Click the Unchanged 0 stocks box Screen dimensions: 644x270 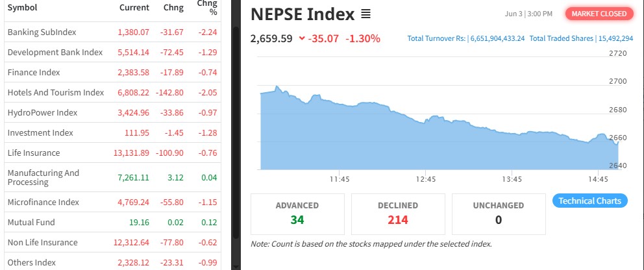[x=499, y=214]
